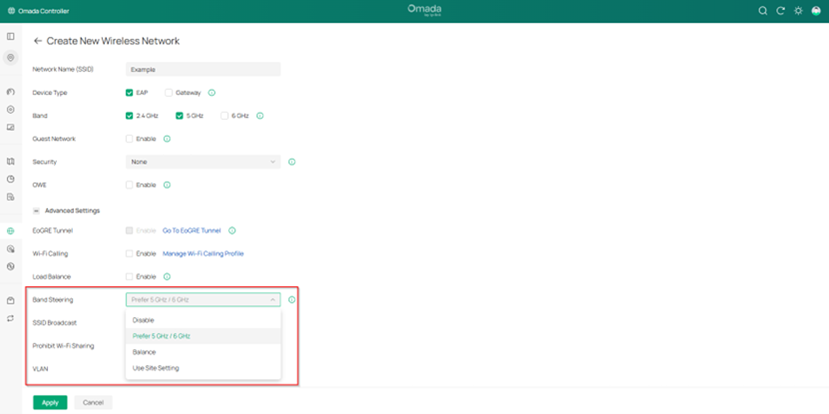Toggle the sidebar panel layout icon
829x414 pixels.
[11, 36]
